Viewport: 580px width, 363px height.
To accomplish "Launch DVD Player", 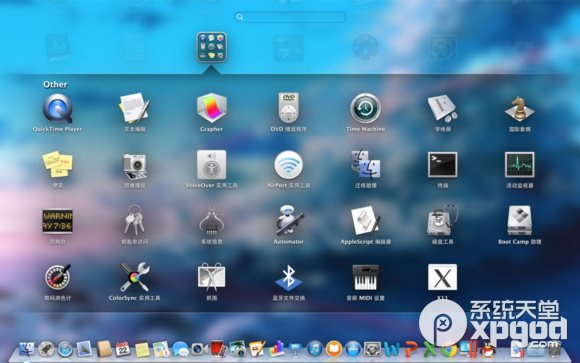I will [x=289, y=108].
